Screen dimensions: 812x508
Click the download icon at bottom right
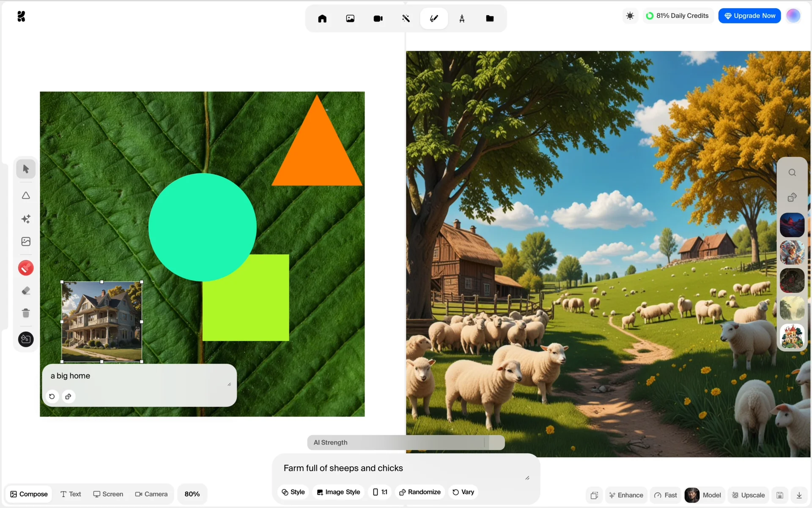[x=799, y=495]
